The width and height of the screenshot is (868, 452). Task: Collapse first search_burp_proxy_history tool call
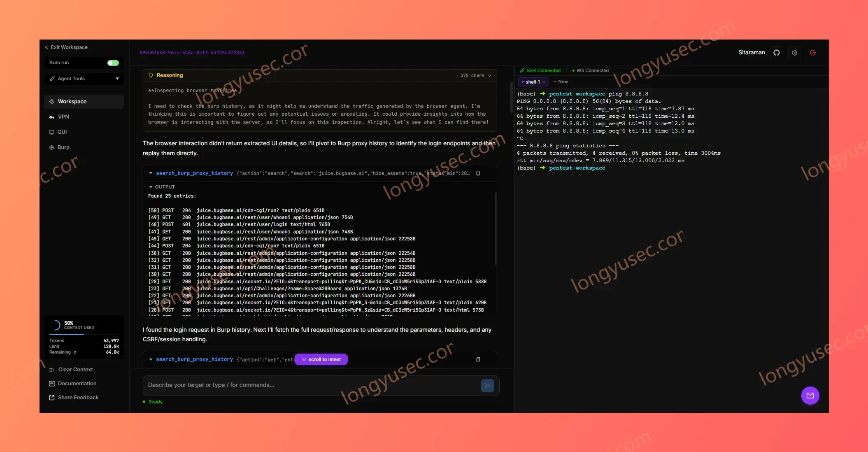(x=151, y=173)
